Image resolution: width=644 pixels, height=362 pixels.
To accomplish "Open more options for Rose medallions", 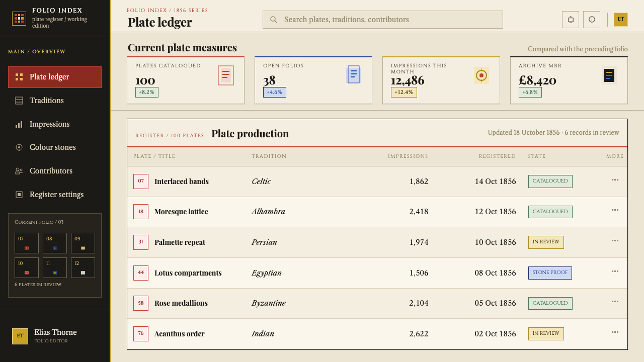I will coord(615,301).
